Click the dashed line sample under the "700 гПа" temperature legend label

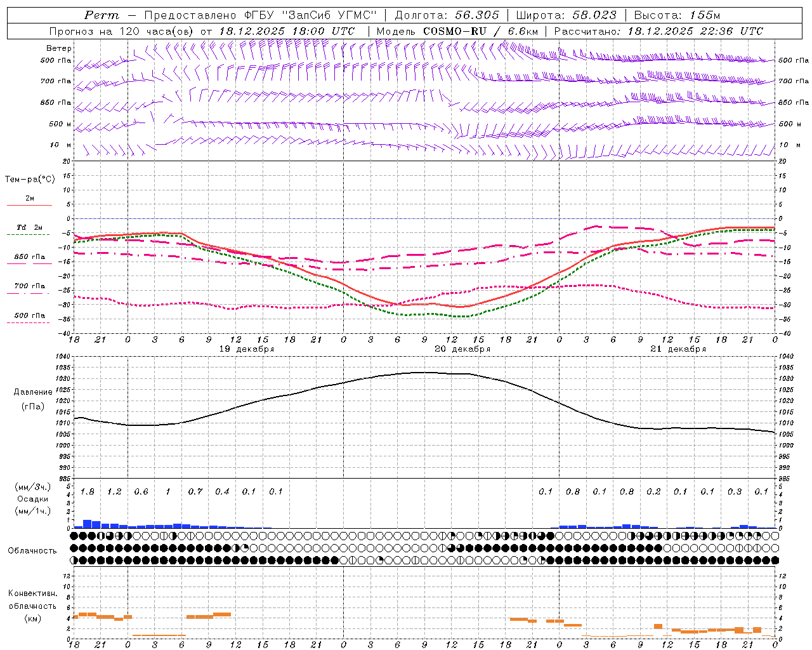28,293
